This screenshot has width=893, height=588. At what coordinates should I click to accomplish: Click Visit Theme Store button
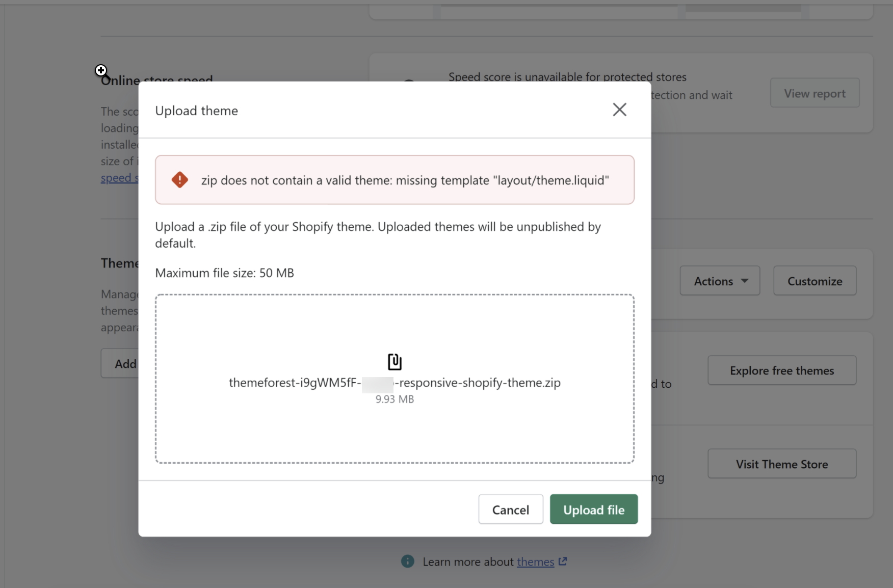782,464
